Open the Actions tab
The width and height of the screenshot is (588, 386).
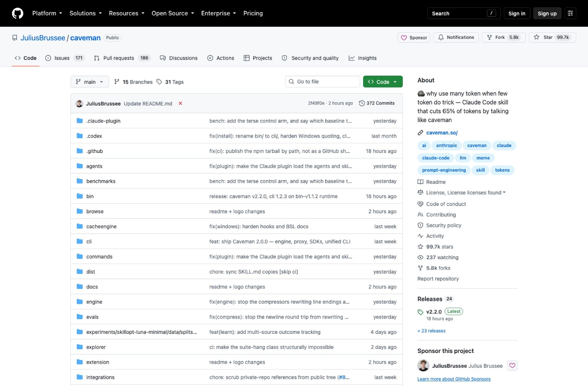(220, 58)
